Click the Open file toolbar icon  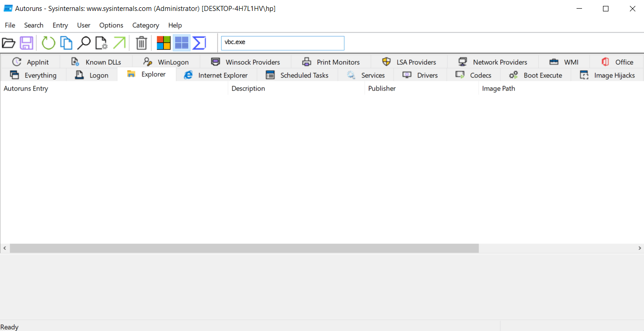click(x=9, y=43)
